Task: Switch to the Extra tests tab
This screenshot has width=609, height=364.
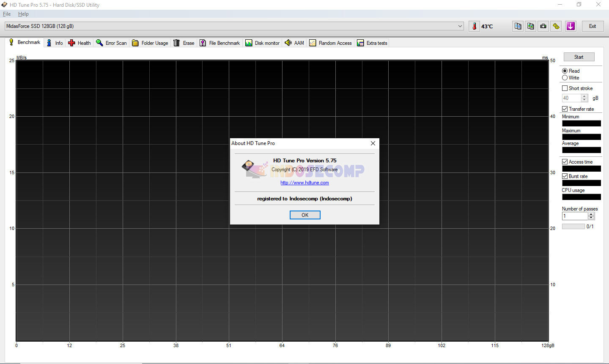Action: click(372, 43)
